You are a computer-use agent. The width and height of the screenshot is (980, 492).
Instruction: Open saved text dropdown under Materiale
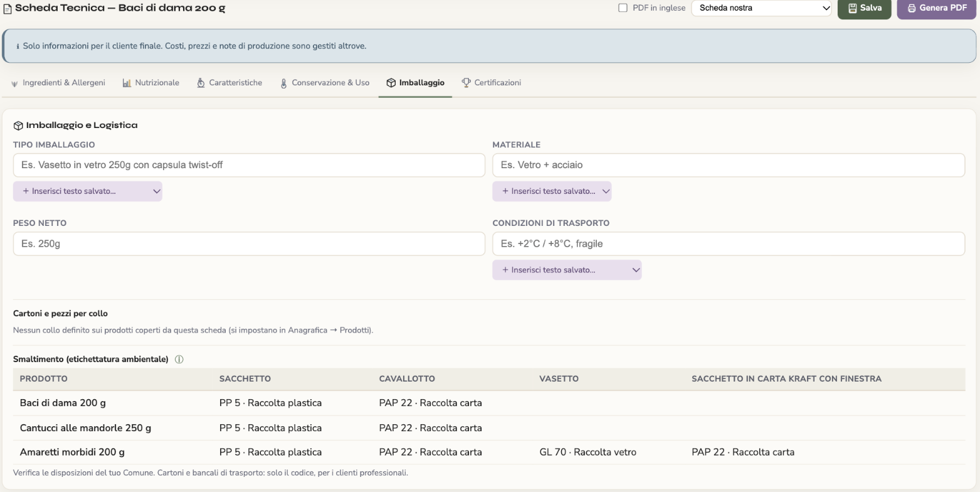point(552,191)
